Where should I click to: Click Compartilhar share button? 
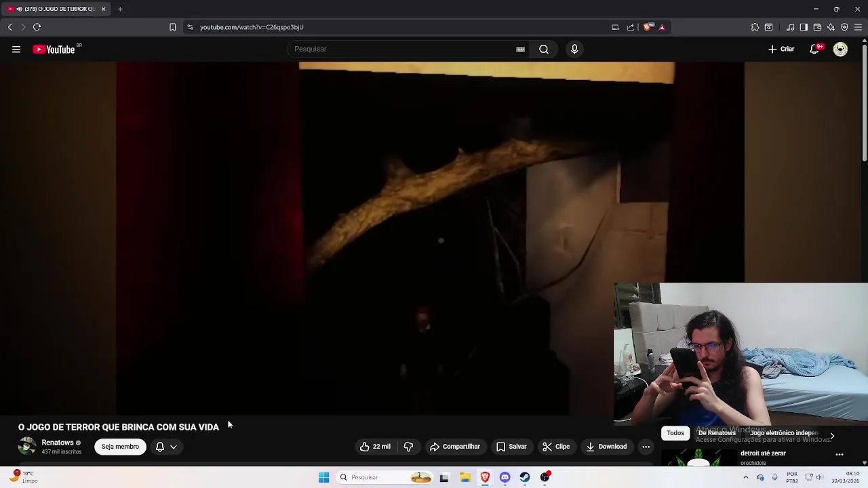coord(454,447)
